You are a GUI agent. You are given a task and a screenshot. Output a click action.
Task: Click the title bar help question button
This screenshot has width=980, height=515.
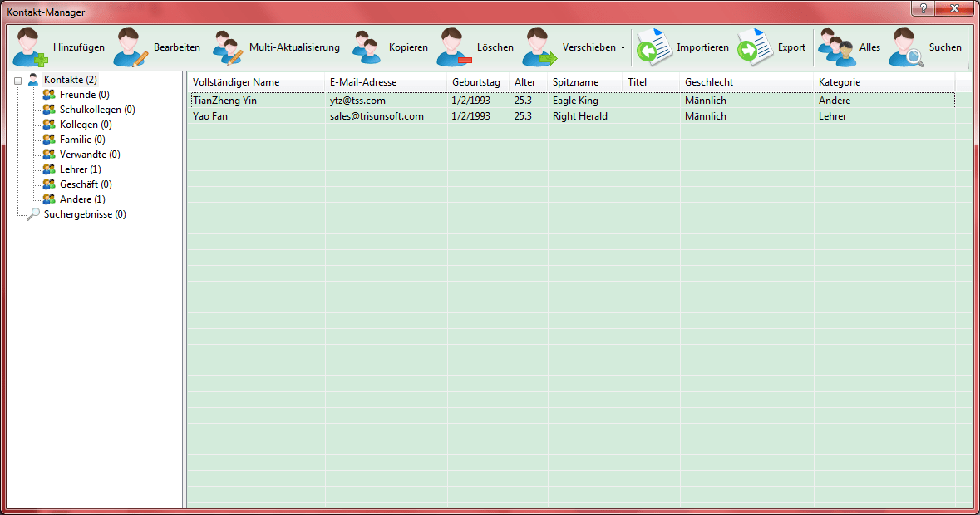pos(923,8)
